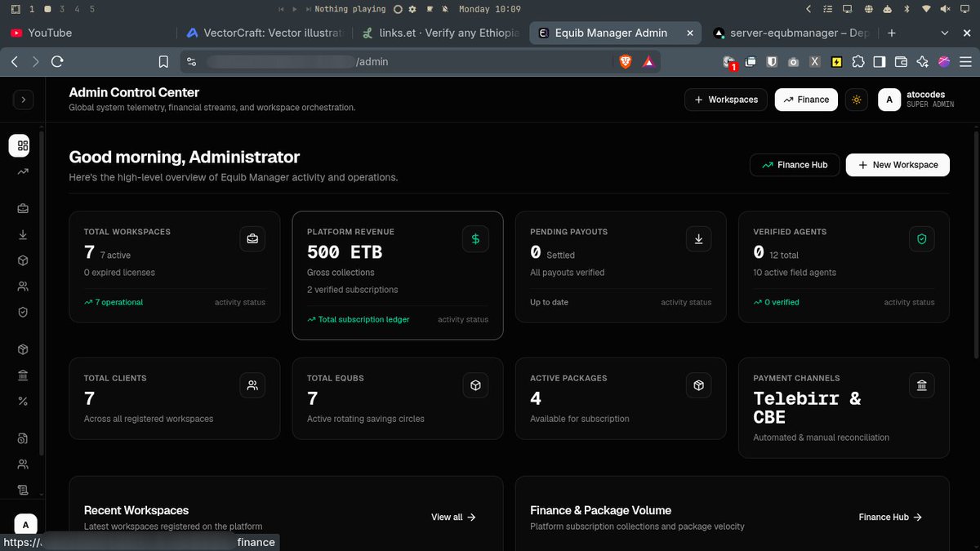Viewport: 980px width, 551px height.
Task: Toggle the muted volume icon in the system tray
Action: (x=945, y=9)
